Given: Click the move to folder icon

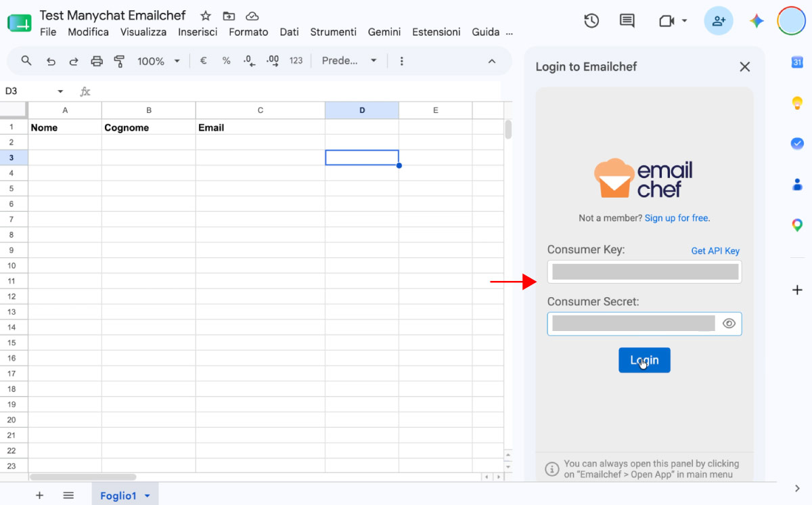Looking at the screenshot, I should [229, 16].
